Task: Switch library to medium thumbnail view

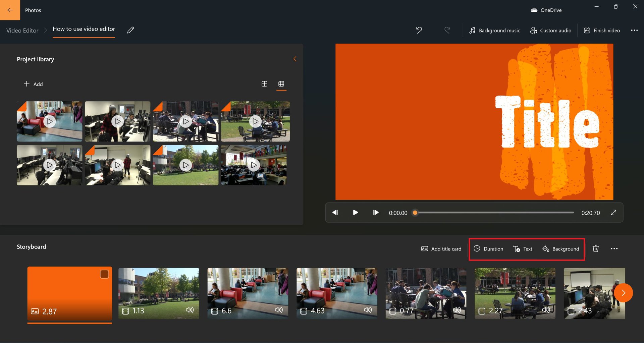Action: (x=264, y=84)
